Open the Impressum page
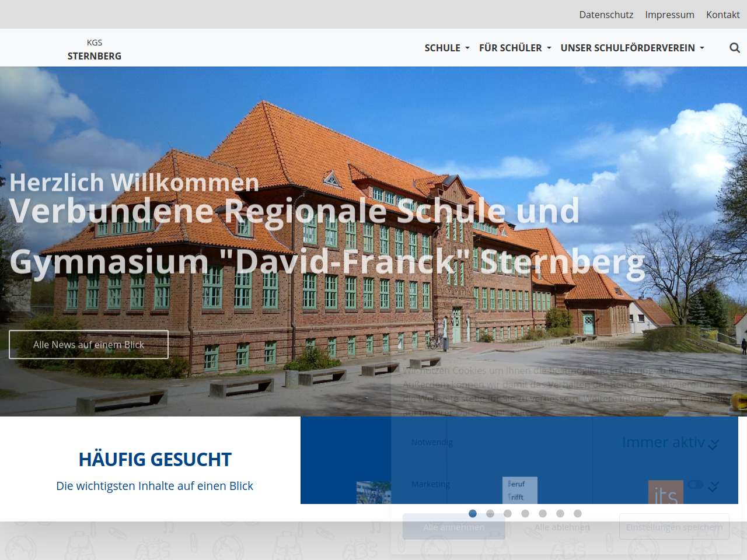Screen dimensions: 747x560 [x=669, y=15]
